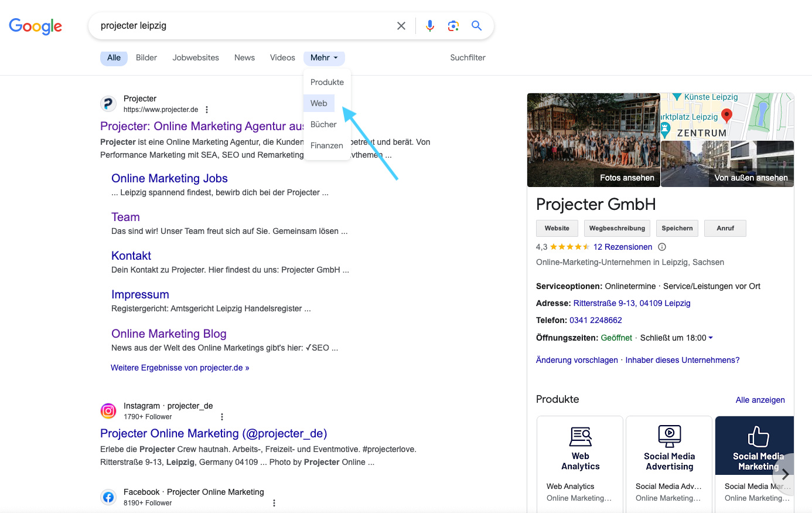Open the Videos tab
This screenshot has height=513, width=812.
pos(282,57)
